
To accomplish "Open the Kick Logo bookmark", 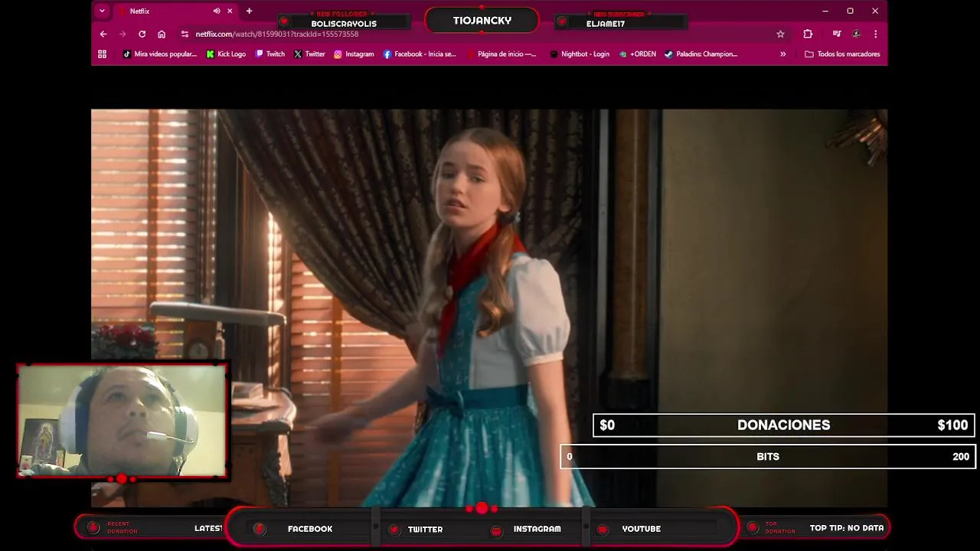I will [x=227, y=54].
